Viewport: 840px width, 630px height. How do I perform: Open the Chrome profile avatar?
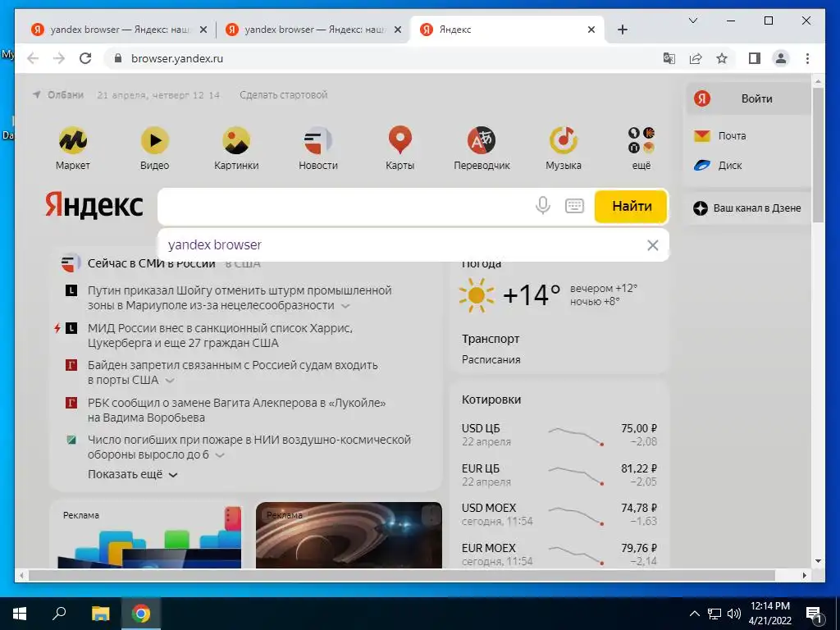(781, 58)
